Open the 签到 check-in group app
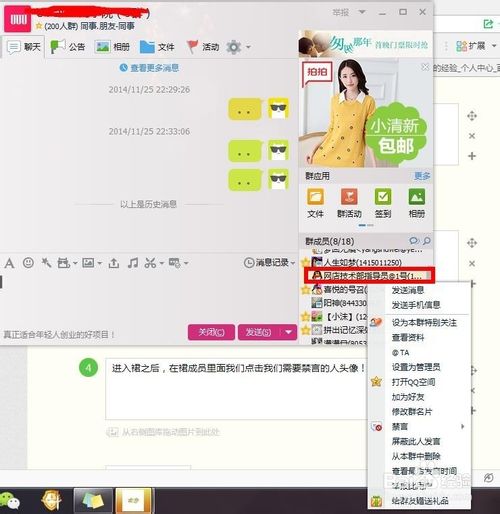 pos(383,203)
